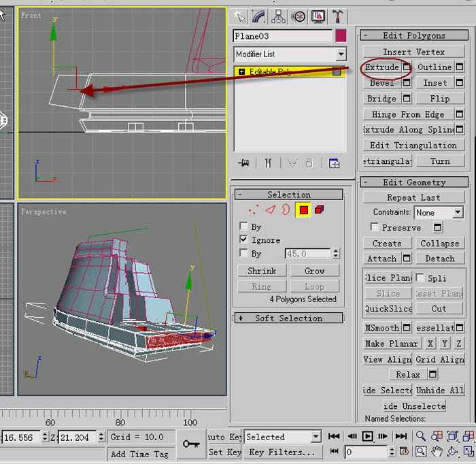
Task: Open Bridge settings box icon
Action: (406, 99)
